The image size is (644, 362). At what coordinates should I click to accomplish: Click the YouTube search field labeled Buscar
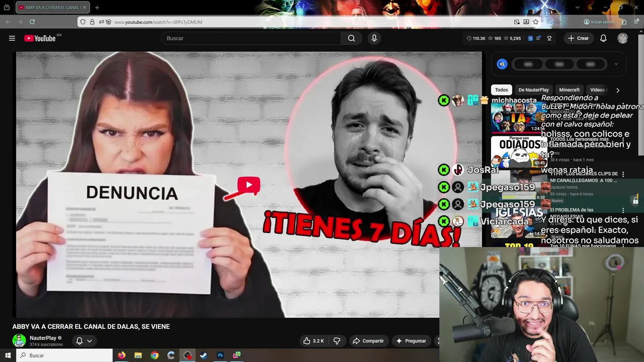point(251,38)
